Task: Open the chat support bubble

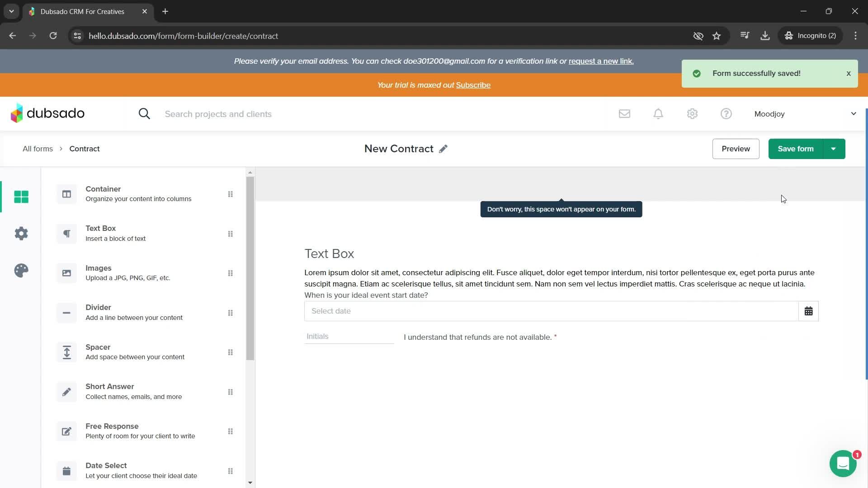Action: (x=843, y=464)
